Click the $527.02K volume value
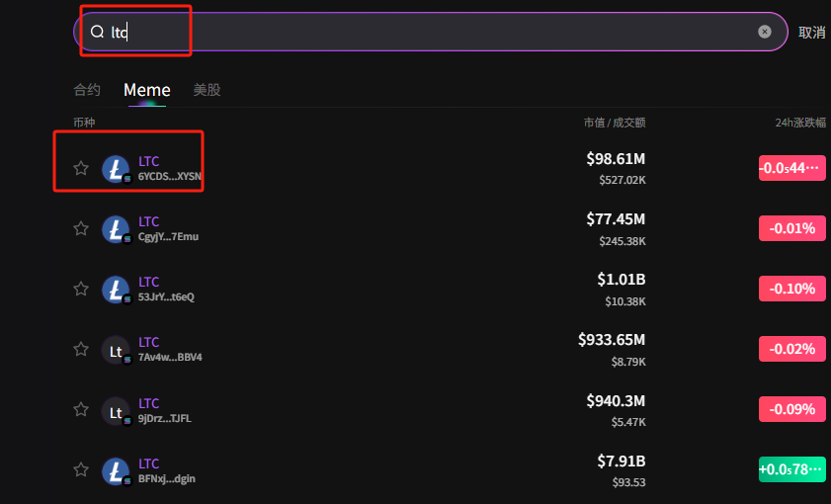Screen dimensions: 831x504 623,180
